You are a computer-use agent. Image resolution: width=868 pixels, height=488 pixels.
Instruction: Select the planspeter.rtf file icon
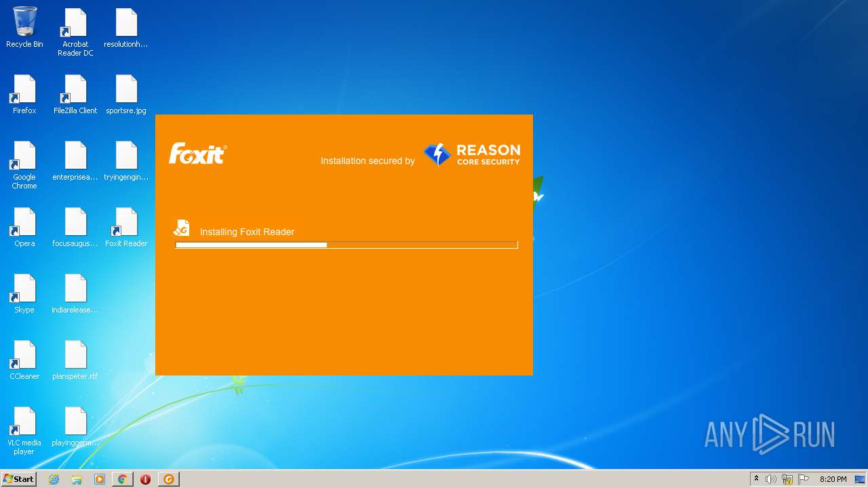click(x=75, y=360)
